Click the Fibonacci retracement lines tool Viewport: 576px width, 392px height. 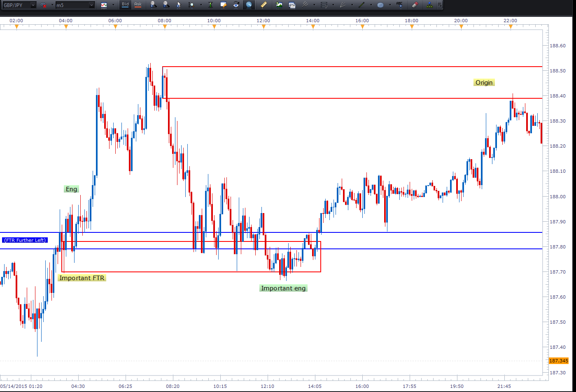pos(324,5)
